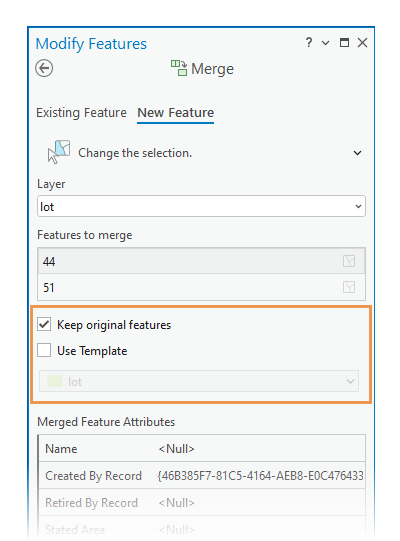Open pane help question mark

pos(309,42)
